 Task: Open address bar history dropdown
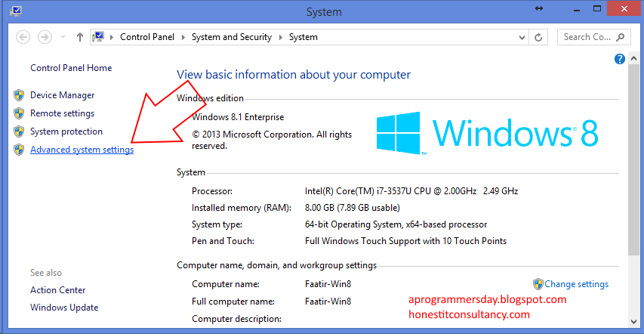522,37
